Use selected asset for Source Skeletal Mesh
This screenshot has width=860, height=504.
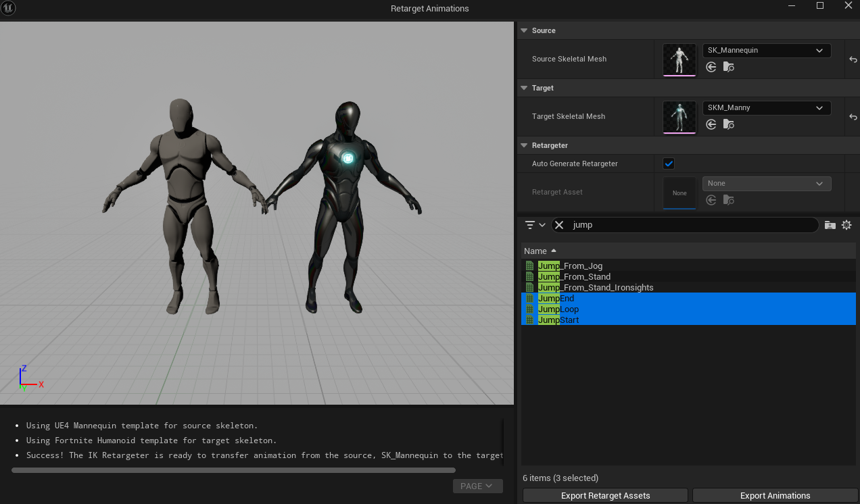711,67
